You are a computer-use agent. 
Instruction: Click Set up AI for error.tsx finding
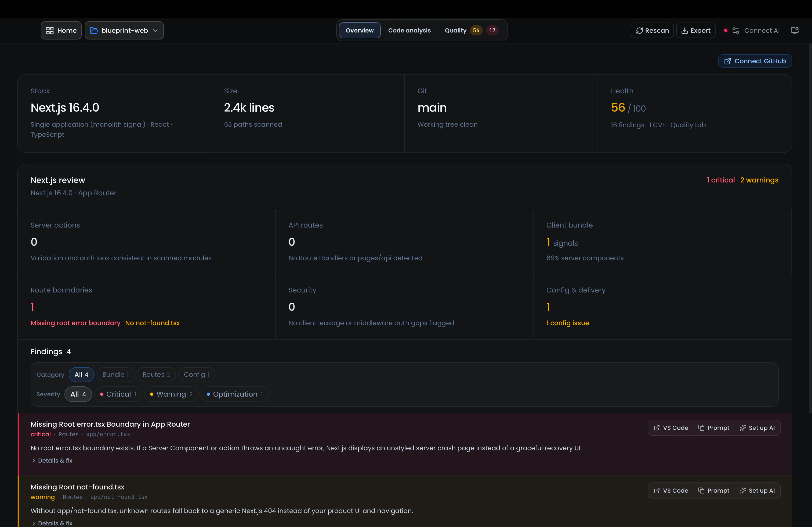pos(757,428)
